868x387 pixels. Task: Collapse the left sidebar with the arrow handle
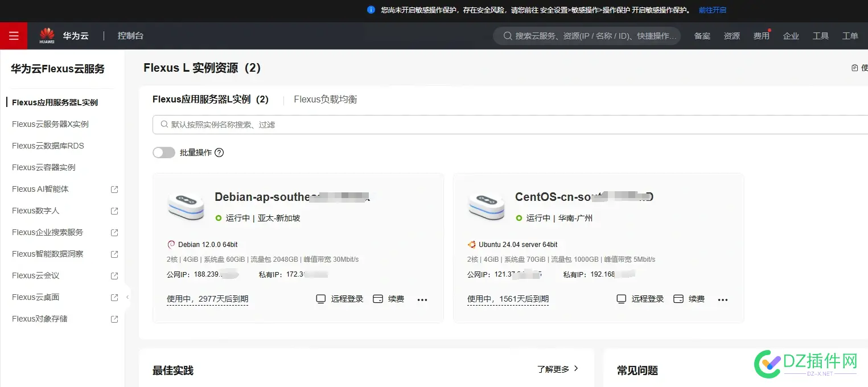(x=127, y=297)
